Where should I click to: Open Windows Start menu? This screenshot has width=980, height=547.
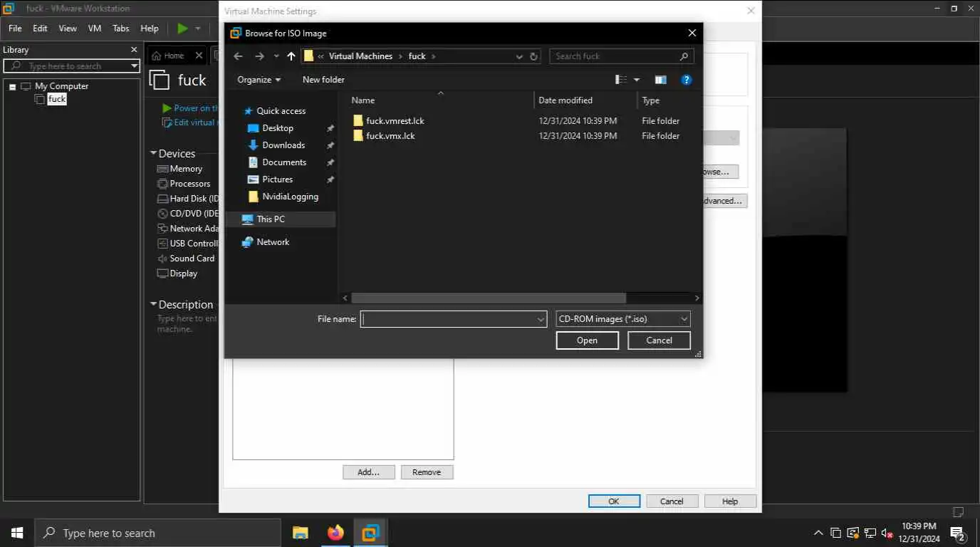(x=17, y=533)
